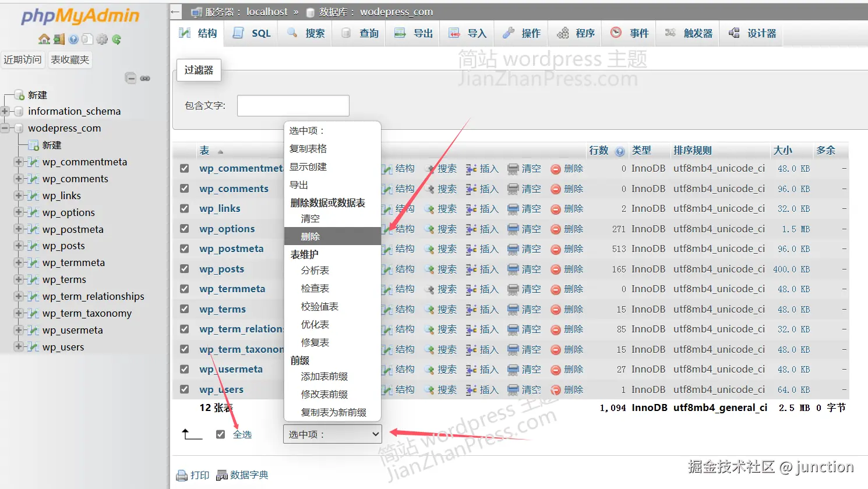
Task: Click the log out icon in sidebar
Action: pyautogui.click(x=59, y=39)
